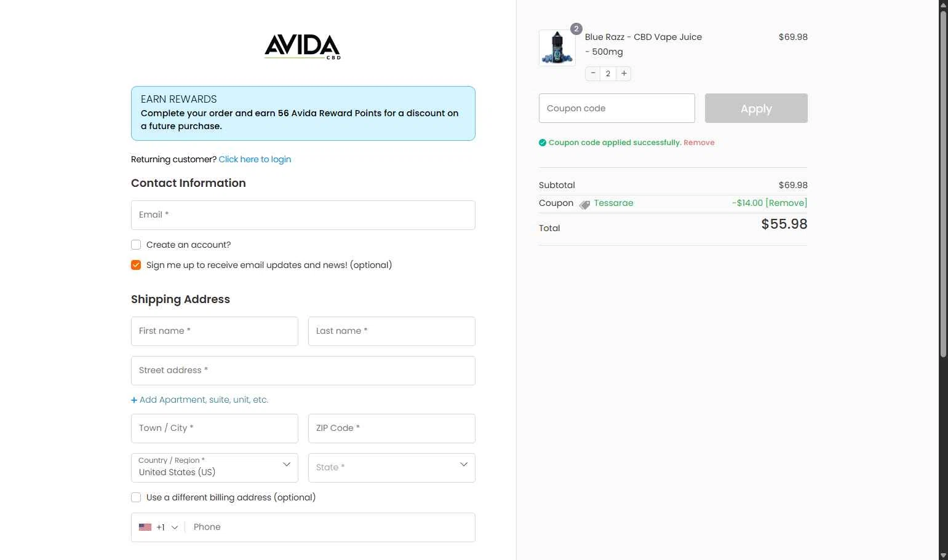Click the coupon tag icon beside Tessarae
The width and height of the screenshot is (948, 560).
[584, 204]
